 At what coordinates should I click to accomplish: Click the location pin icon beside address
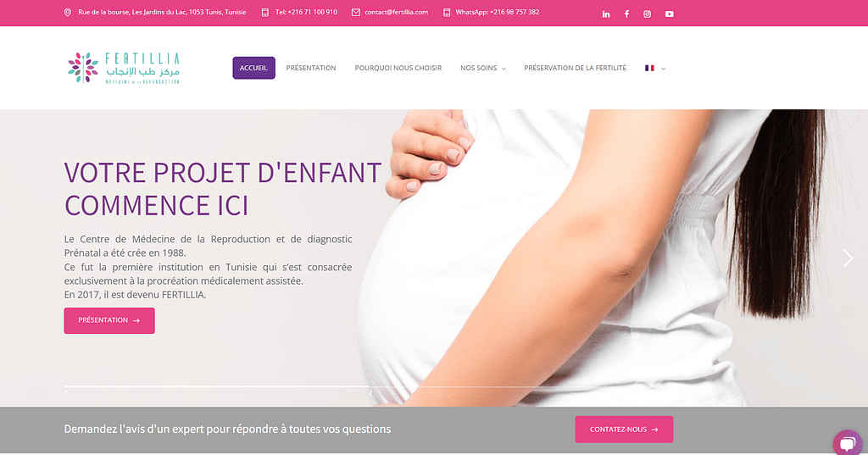[x=68, y=12]
